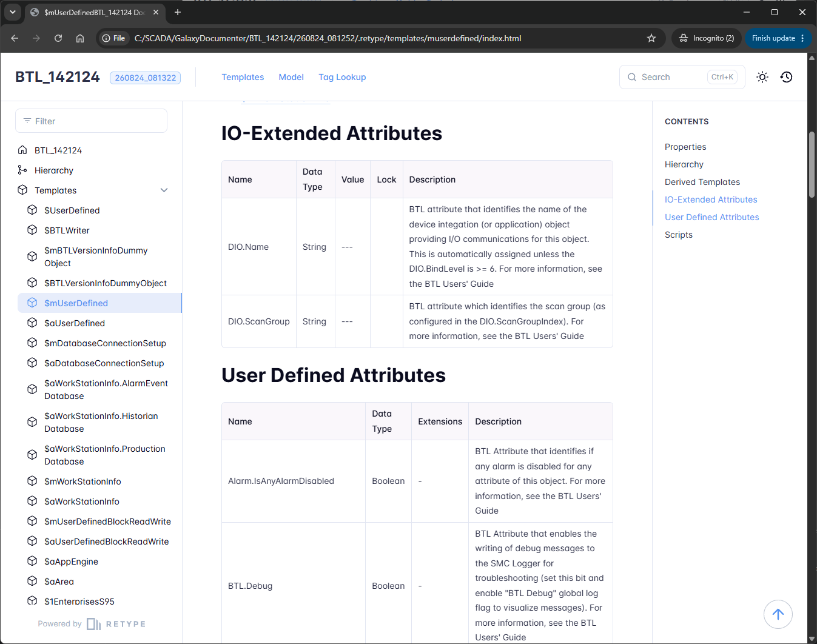Click the cube icon beside $mBTLVersionInfoDummyObject

pyautogui.click(x=32, y=257)
